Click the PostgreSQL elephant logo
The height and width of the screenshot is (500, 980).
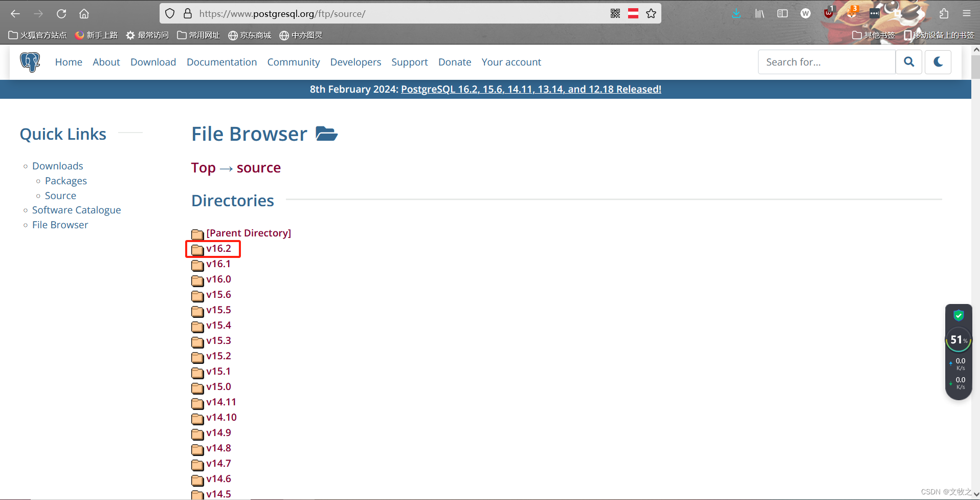30,62
